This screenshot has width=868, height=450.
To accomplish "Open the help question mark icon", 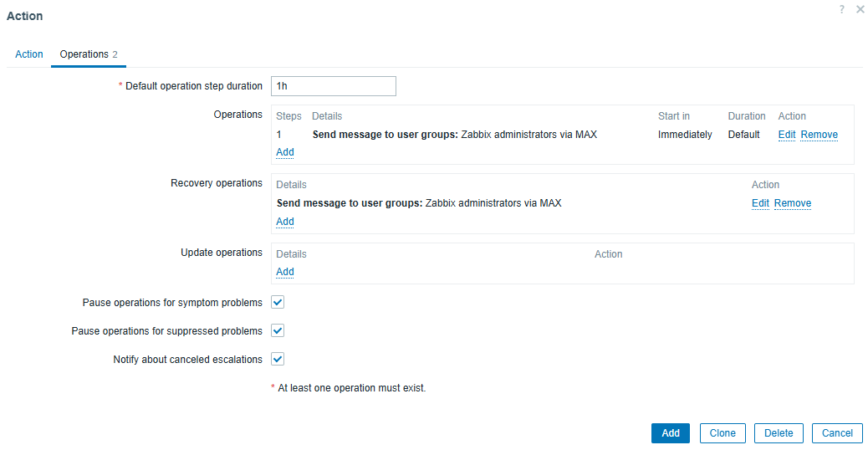I will coord(841,9).
